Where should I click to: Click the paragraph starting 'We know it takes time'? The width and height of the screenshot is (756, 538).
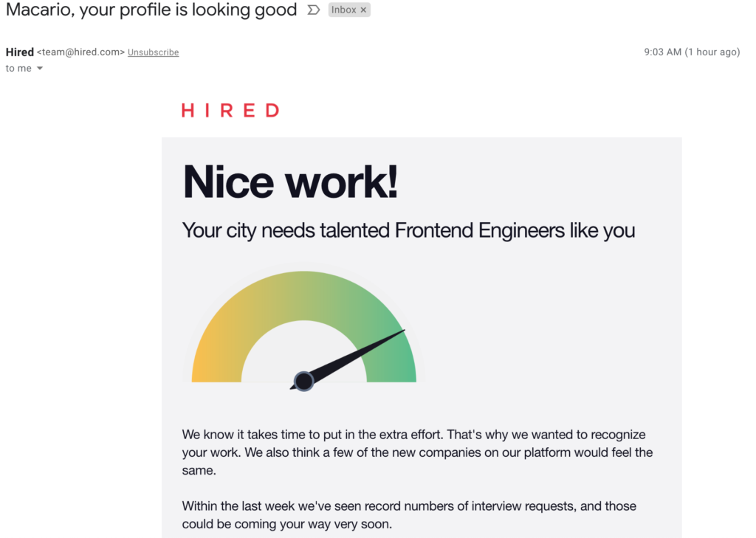pyautogui.click(x=418, y=452)
